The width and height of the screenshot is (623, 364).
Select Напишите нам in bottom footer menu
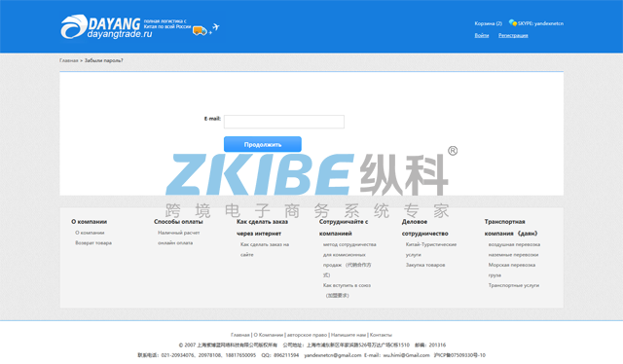tap(348, 335)
